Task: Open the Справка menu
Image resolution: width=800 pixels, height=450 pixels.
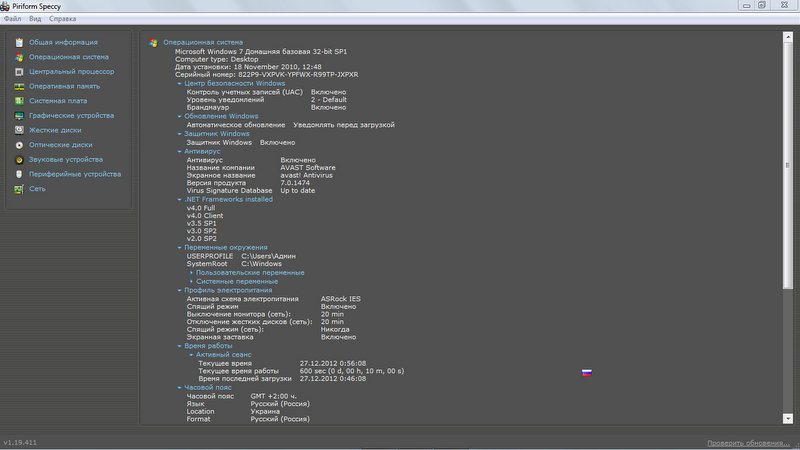Action: [x=62, y=19]
